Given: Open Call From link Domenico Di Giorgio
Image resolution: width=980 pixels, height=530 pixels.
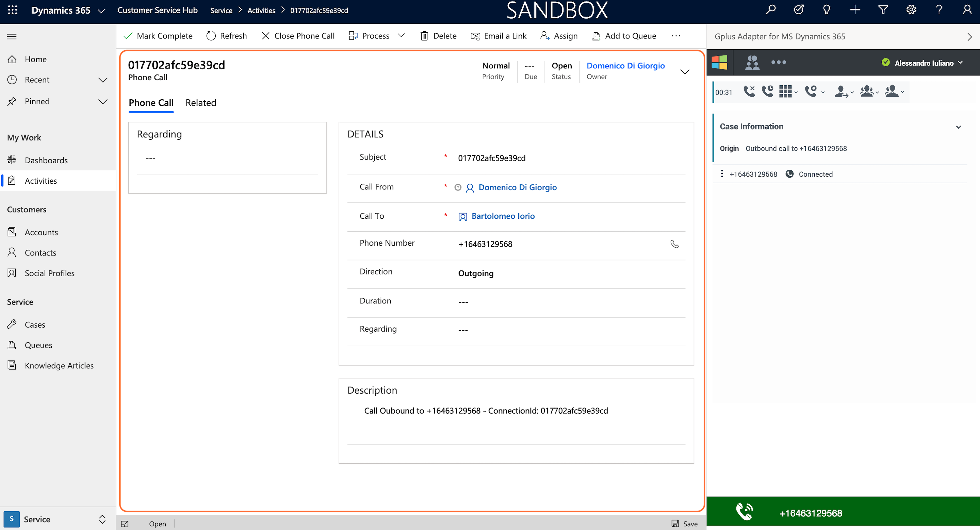Looking at the screenshot, I should coord(517,187).
